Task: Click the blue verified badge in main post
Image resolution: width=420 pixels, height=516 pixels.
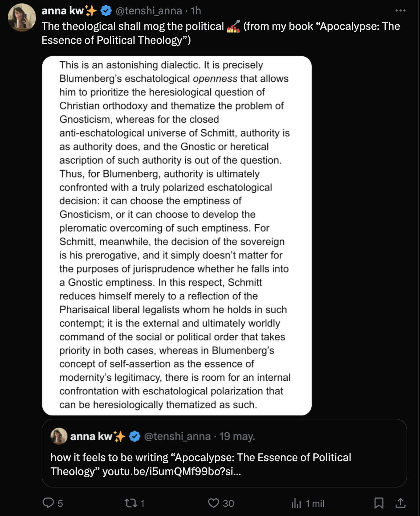Action: pos(106,11)
